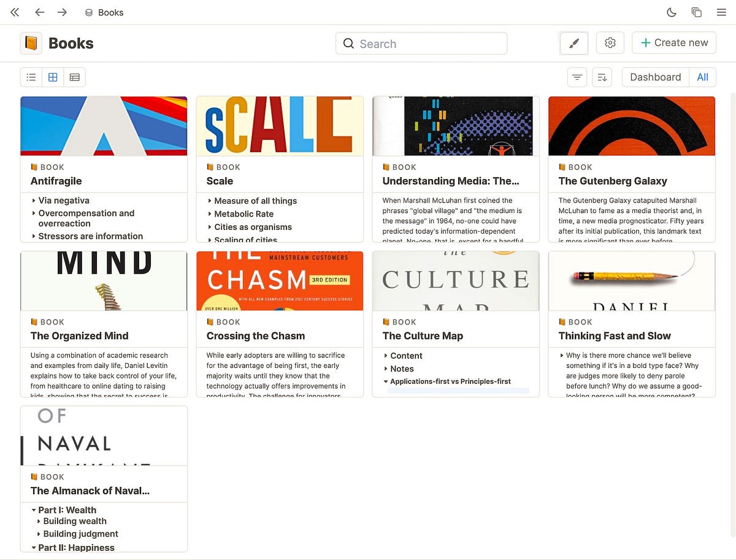
Task: Open the Antifragile book cover
Action: click(104, 126)
